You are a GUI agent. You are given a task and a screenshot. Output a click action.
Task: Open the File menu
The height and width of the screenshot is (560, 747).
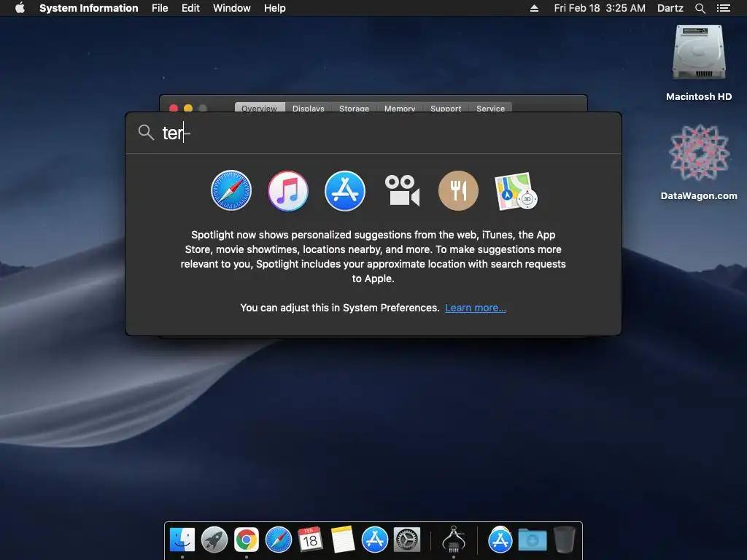click(x=160, y=8)
